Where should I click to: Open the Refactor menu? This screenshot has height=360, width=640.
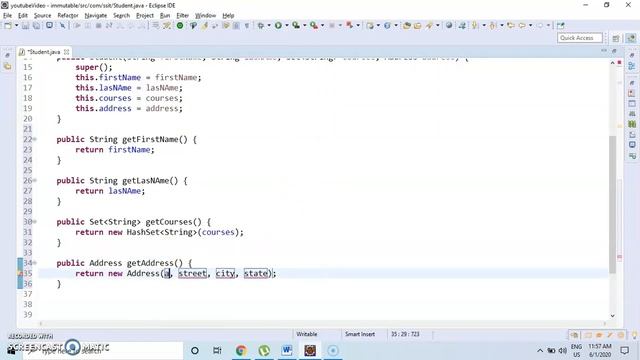click(x=68, y=16)
